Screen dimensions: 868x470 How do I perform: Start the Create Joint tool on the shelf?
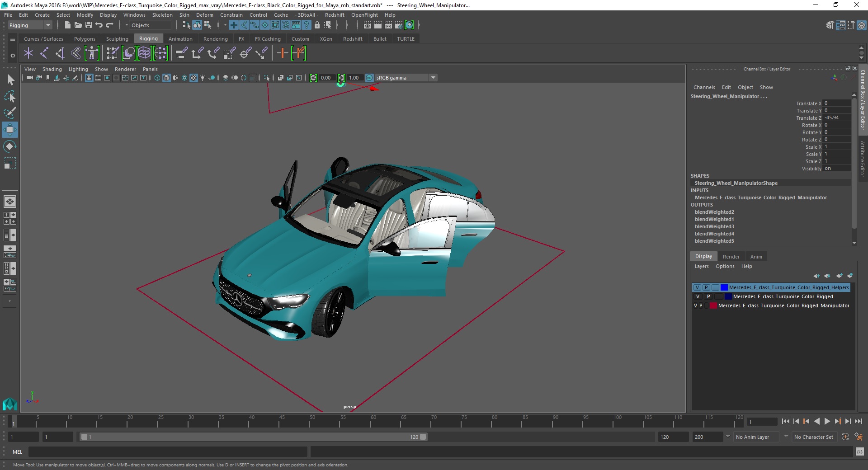44,53
